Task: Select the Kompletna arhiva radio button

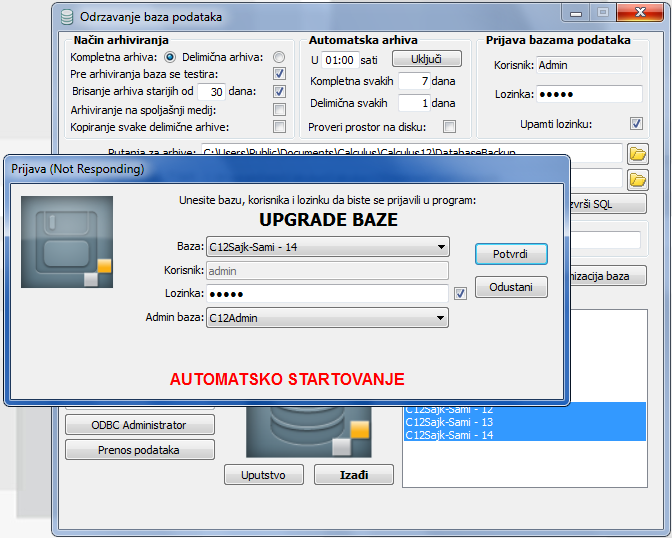Action: (x=170, y=57)
